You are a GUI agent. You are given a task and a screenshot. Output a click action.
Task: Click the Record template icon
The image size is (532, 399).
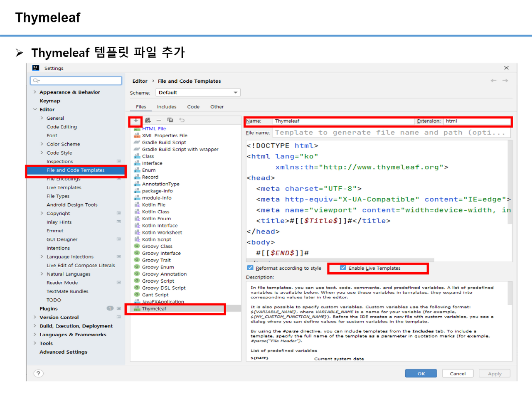coord(137,177)
